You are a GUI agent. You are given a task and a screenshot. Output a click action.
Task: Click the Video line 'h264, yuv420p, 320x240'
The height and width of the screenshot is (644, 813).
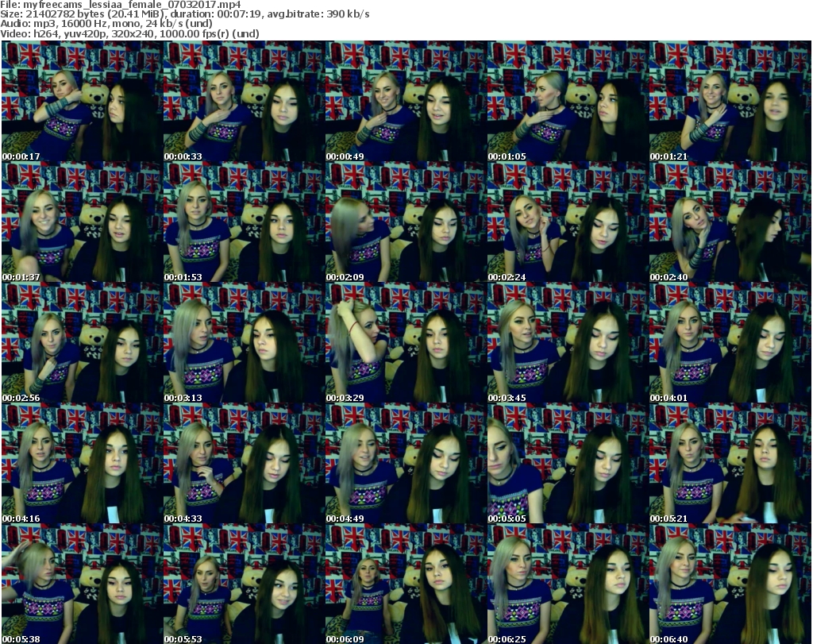click(94, 33)
